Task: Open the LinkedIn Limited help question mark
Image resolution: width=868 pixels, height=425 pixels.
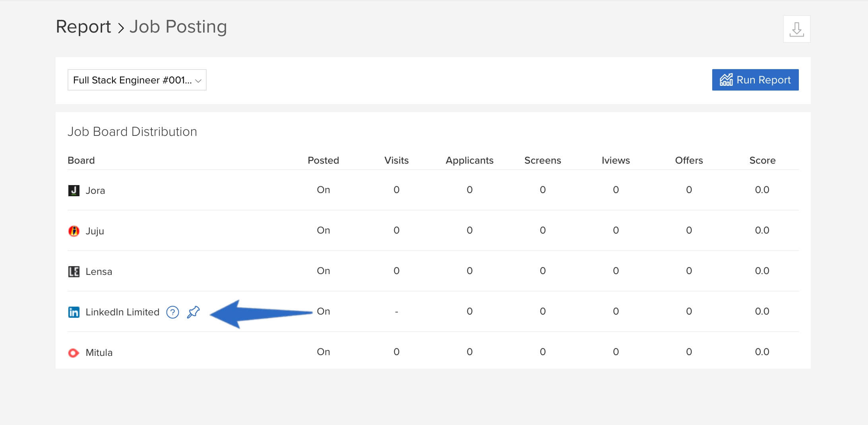Action: pos(172,312)
